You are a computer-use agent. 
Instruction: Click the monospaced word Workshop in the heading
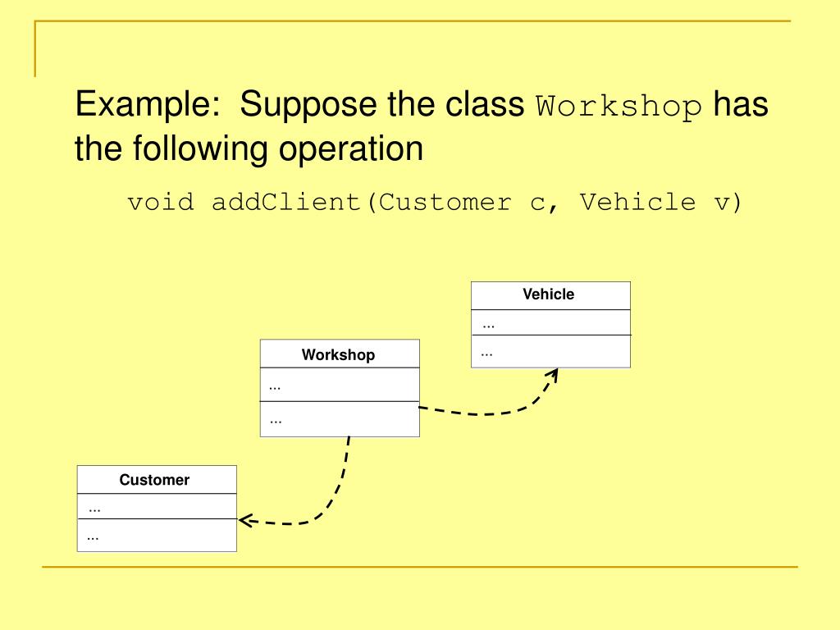point(619,106)
